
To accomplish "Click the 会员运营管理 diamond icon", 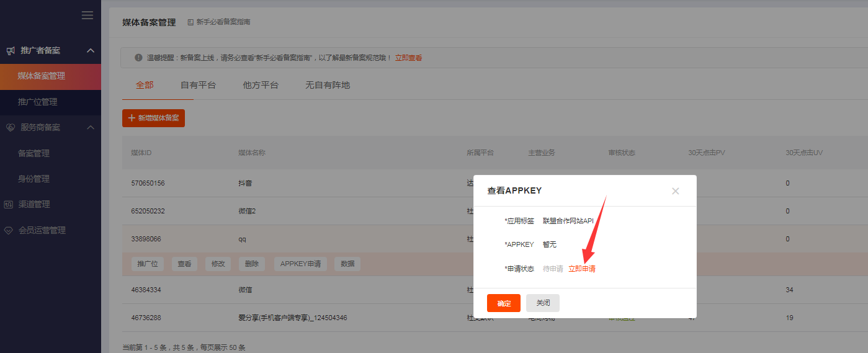I will (8, 230).
